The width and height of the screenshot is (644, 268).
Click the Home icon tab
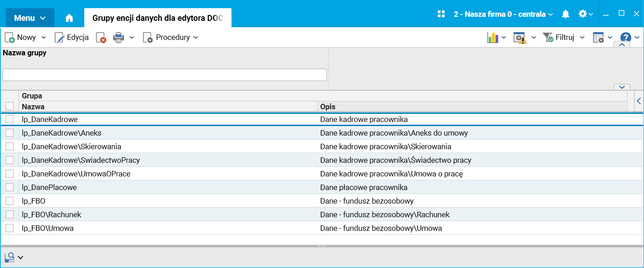tap(69, 18)
